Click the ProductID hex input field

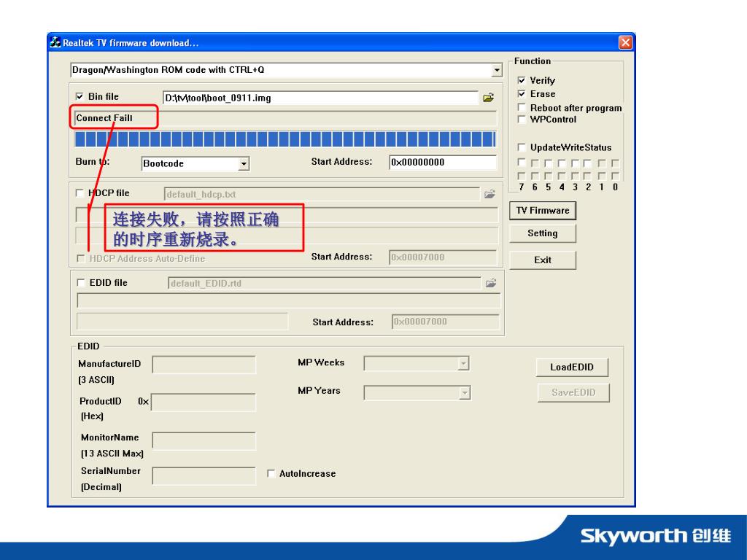[x=204, y=402]
